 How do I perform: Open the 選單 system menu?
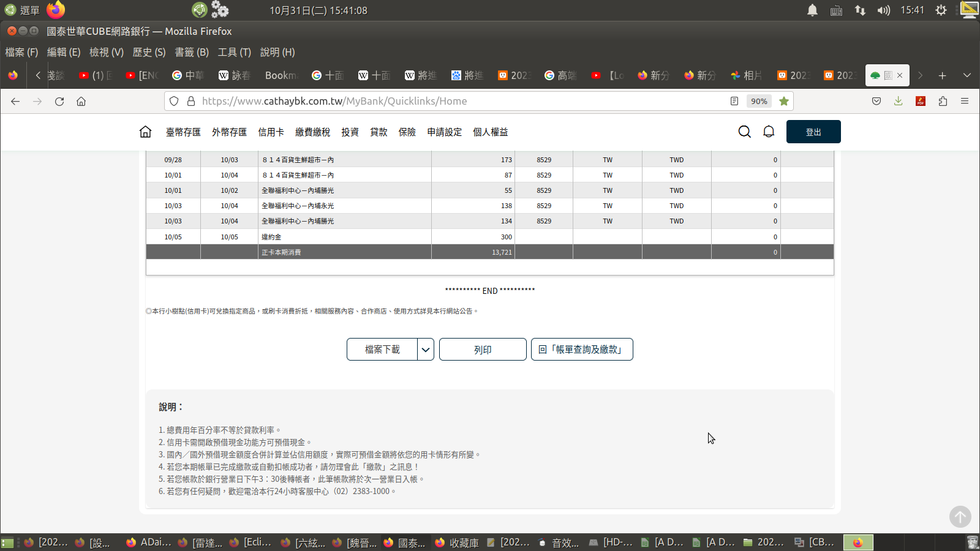click(22, 10)
